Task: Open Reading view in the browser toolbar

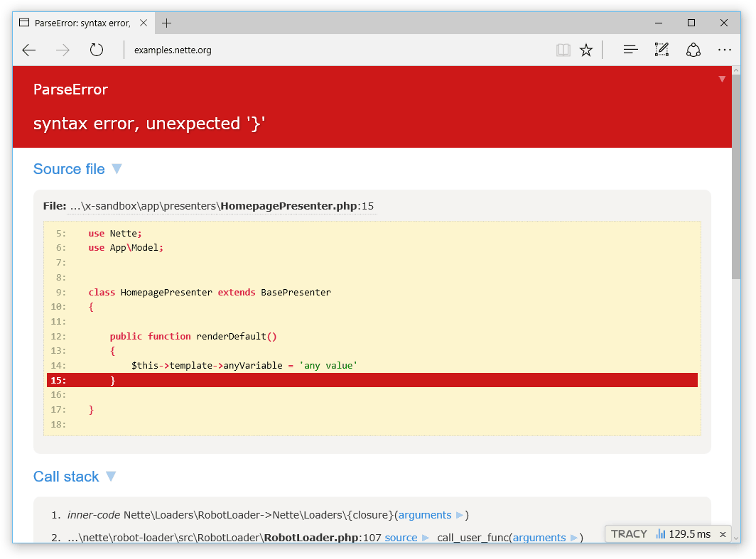Action: [563, 50]
